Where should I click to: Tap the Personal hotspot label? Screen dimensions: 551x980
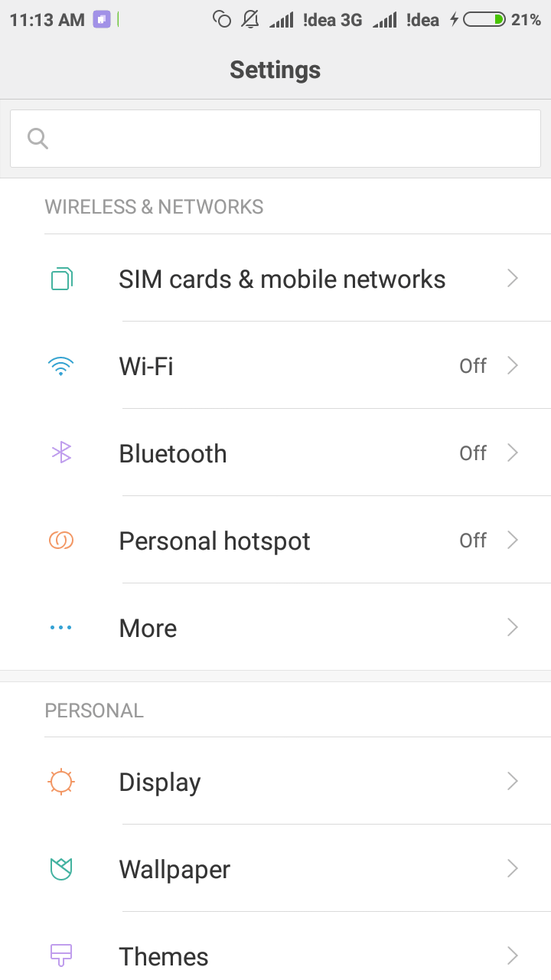pos(214,541)
